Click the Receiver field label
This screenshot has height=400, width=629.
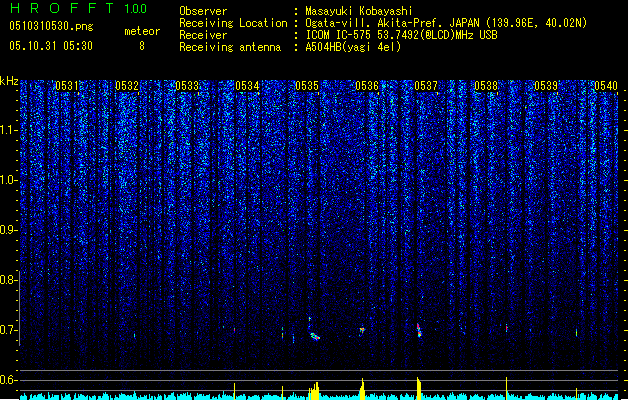(x=203, y=35)
